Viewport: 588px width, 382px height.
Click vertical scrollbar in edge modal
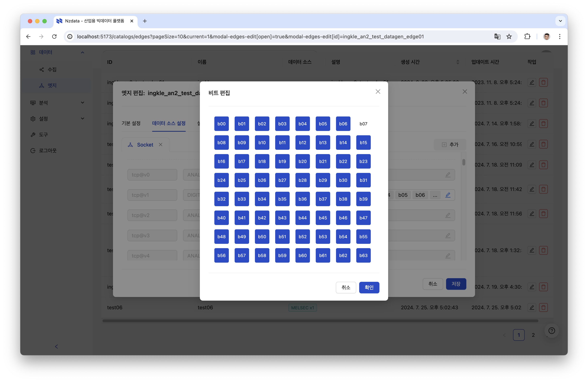tap(464, 162)
